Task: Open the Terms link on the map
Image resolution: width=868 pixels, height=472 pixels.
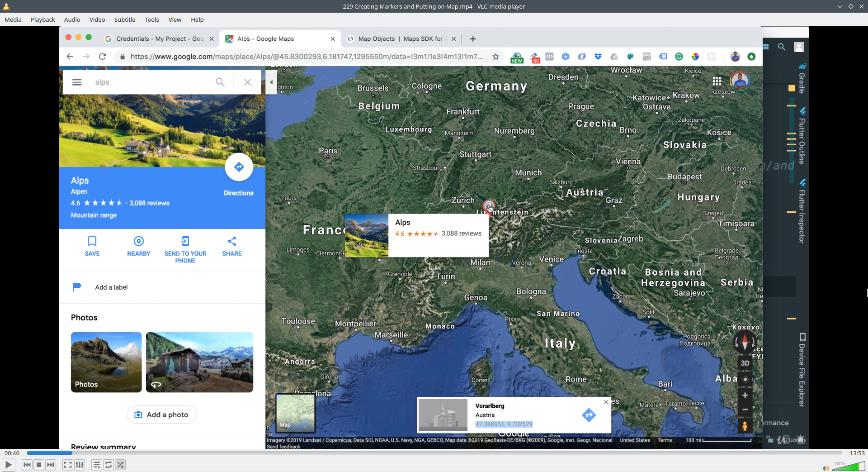Action: (x=665, y=440)
